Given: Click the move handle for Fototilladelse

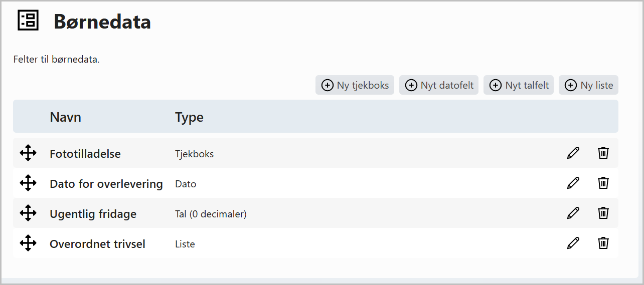Looking at the screenshot, I should (x=28, y=153).
